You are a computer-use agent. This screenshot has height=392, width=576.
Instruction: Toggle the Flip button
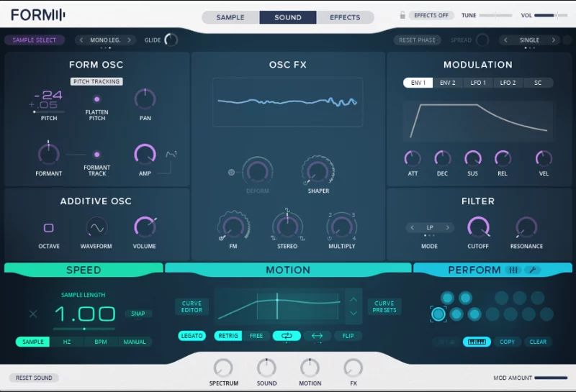pos(348,336)
